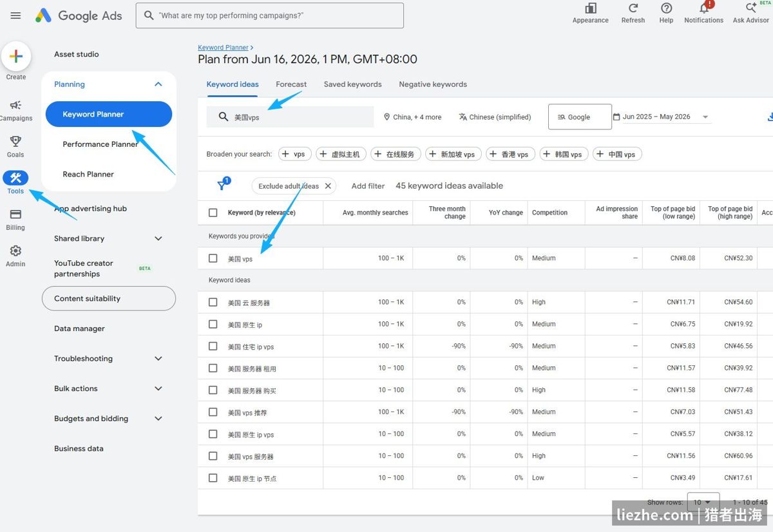Switch to Forecast tab
This screenshot has height=532, width=773.
(x=291, y=84)
